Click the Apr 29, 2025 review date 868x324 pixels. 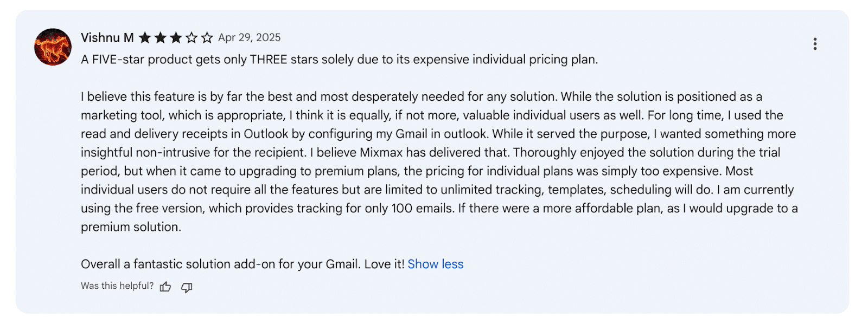tap(249, 37)
